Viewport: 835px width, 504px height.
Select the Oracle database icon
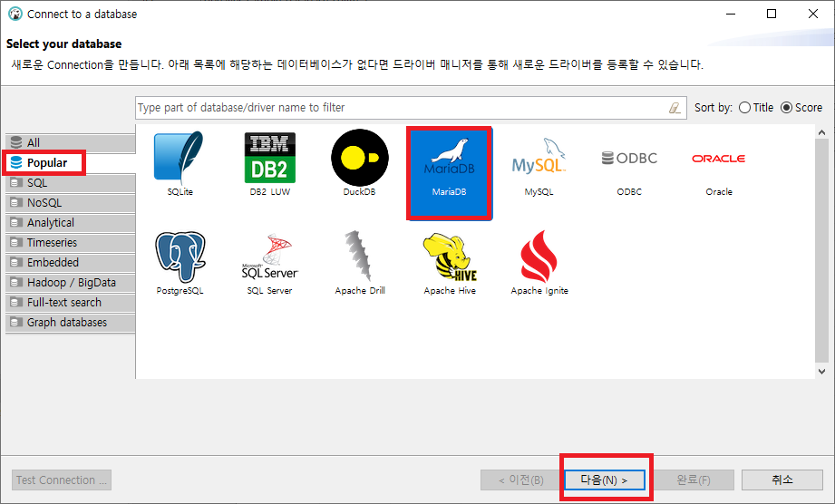click(x=718, y=159)
